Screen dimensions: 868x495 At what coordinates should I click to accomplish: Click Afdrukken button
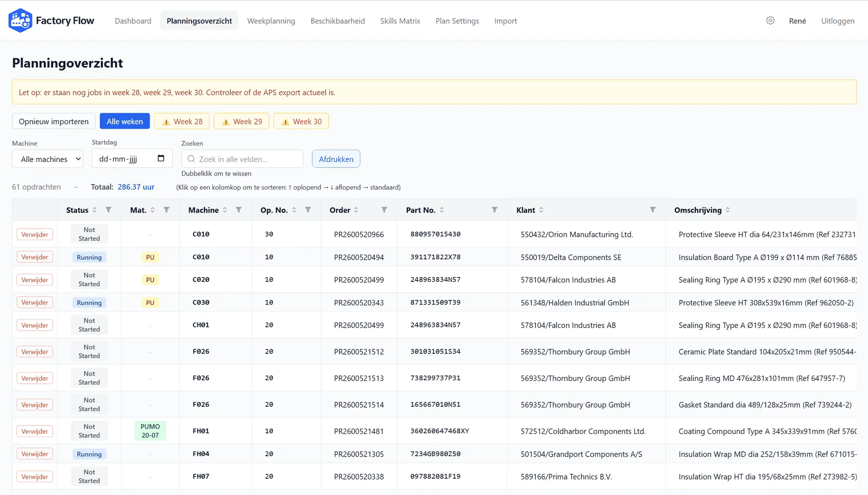tap(336, 159)
